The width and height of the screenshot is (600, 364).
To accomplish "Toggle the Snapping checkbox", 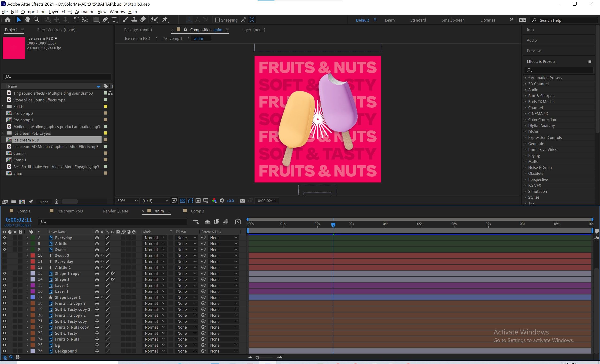I will (x=217, y=20).
